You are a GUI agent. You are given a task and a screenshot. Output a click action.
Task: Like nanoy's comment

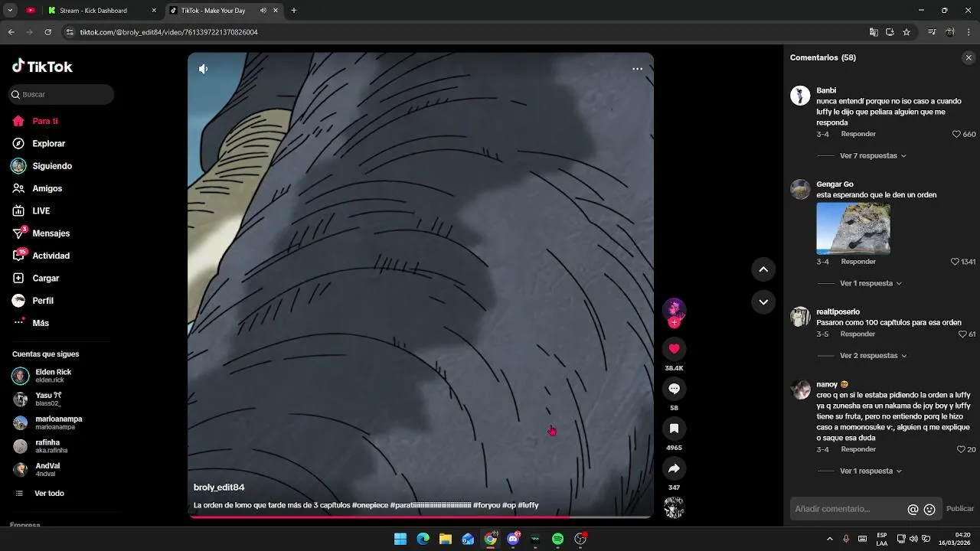[x=962, y=450]
